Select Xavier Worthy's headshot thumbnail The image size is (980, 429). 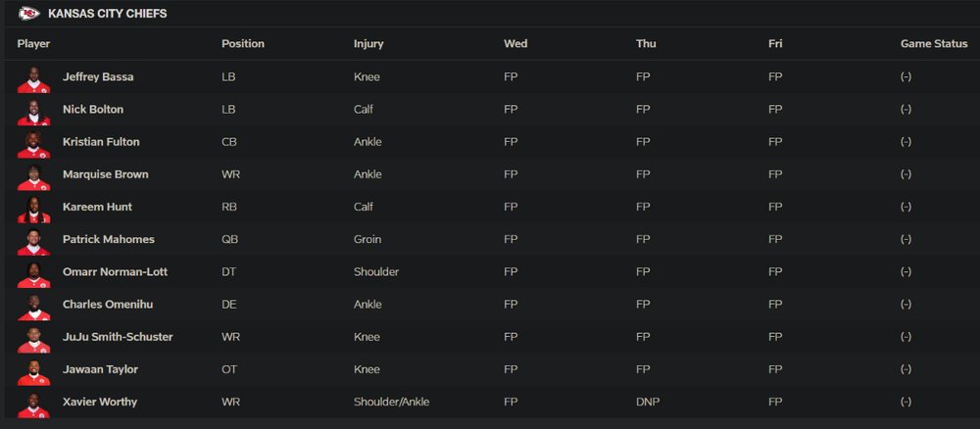coord(33,403)
